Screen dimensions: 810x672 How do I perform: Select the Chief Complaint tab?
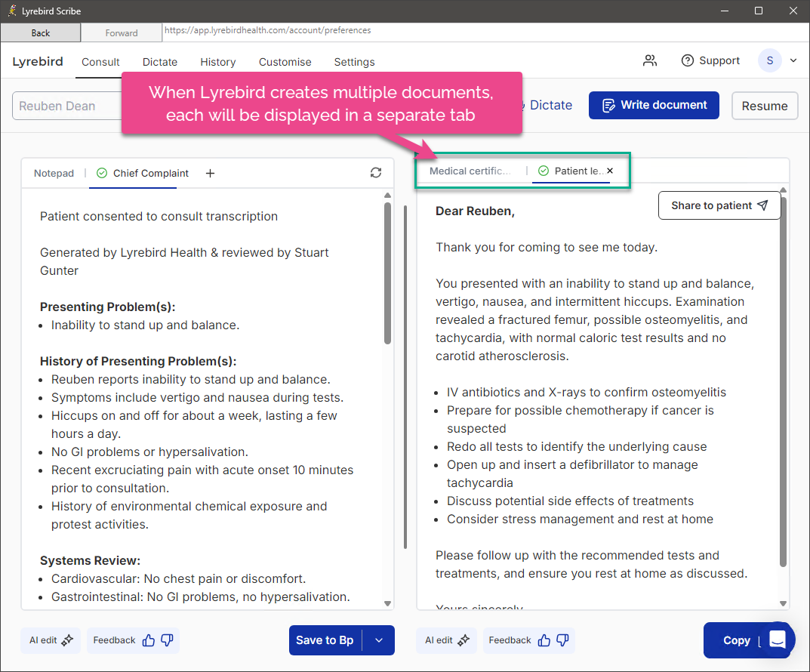click(x=143, y=173)
